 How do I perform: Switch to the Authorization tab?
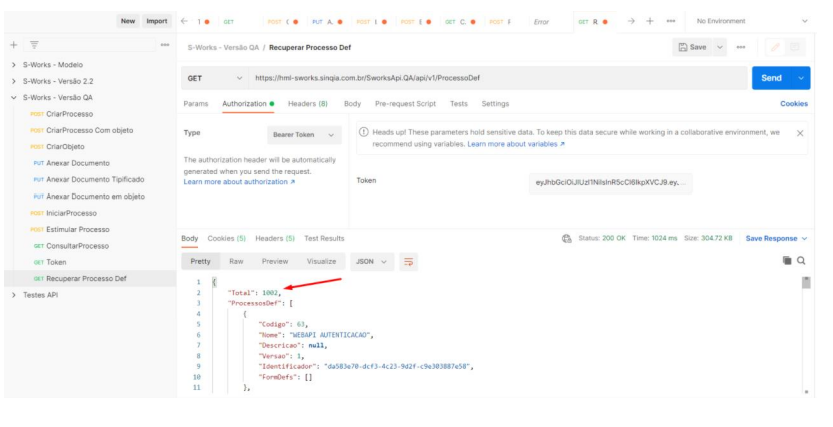[x=248, y=104]
